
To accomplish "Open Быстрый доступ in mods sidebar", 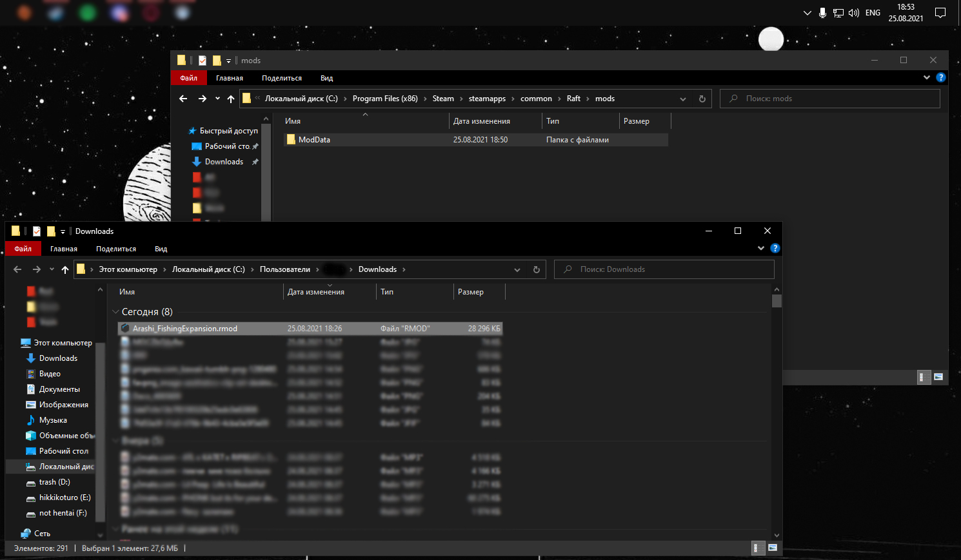I will tap(228, 131).
